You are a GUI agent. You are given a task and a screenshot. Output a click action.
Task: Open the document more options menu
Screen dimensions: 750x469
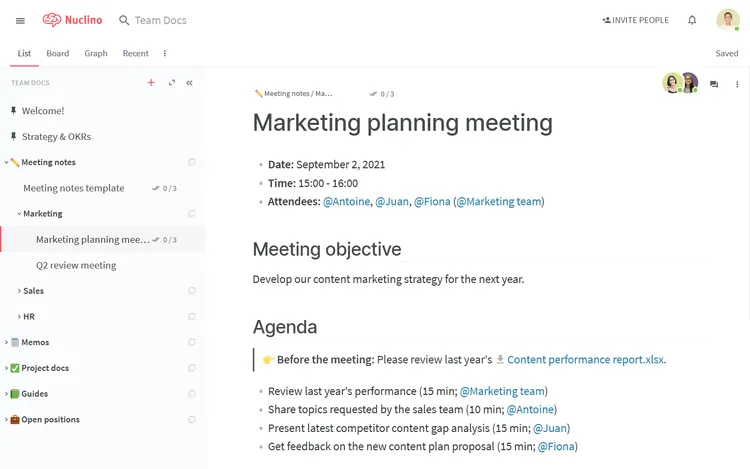[737, 84]
